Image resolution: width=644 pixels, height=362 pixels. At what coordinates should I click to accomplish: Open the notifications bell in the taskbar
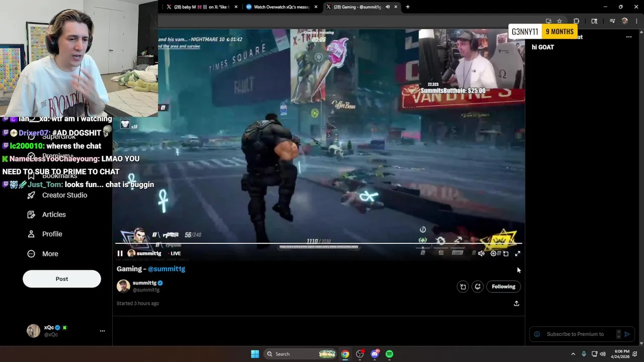coord(635,354)
